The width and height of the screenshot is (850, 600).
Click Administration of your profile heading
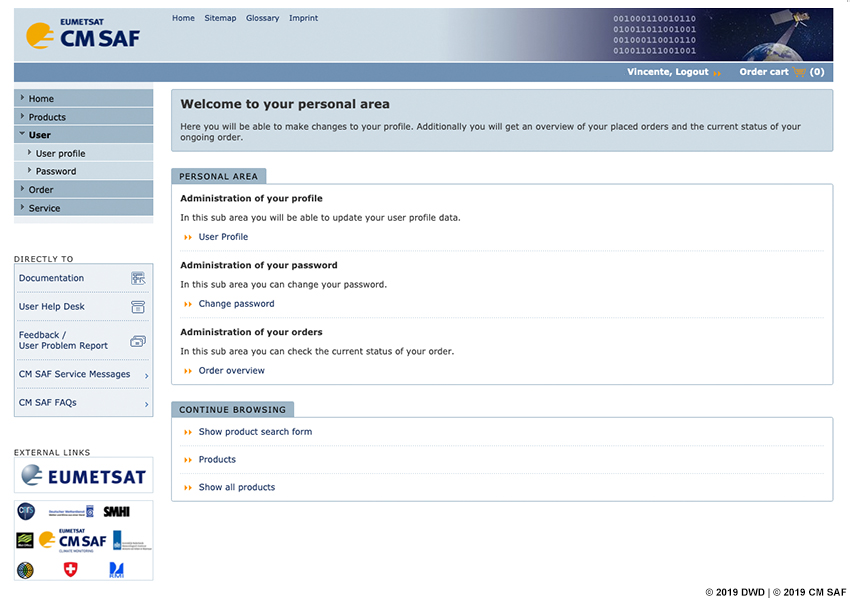(252, 198)
